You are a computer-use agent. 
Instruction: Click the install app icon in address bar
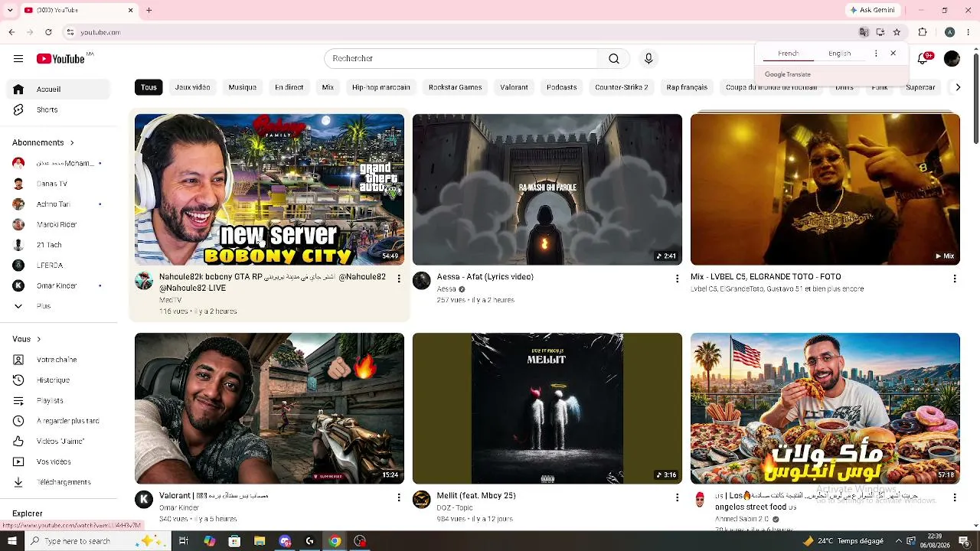coord(880,32)
